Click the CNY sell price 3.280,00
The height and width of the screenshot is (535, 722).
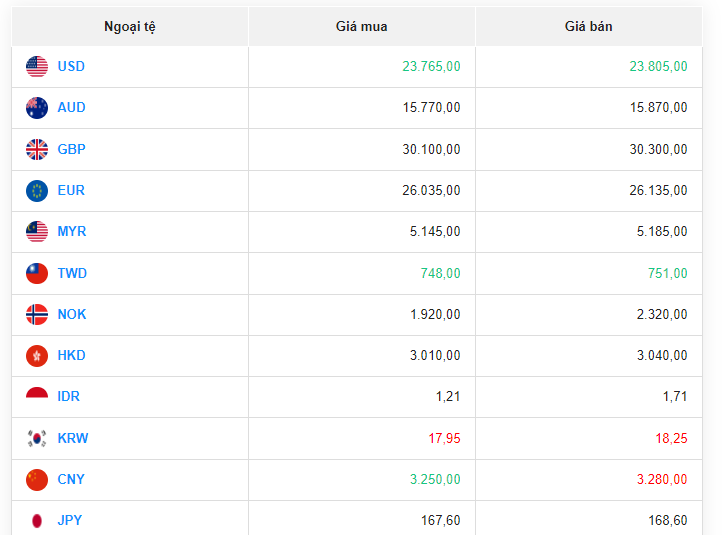pyautogui.click(x=658, y=480)
